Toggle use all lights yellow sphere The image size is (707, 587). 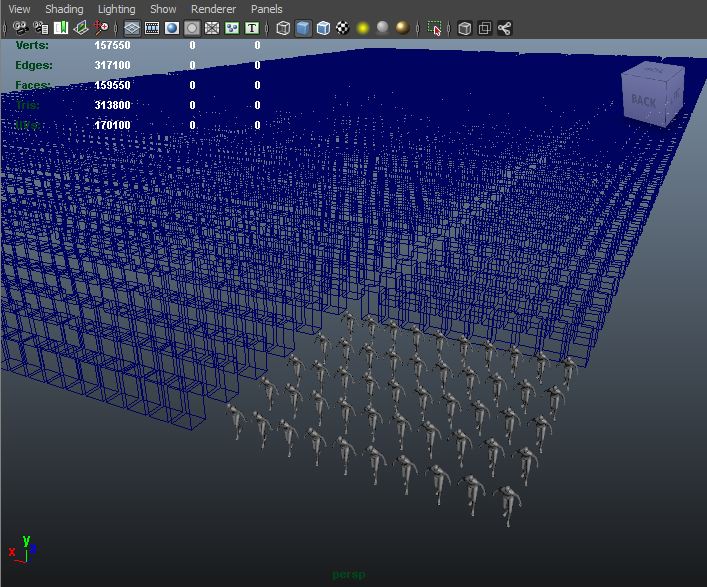361,28
